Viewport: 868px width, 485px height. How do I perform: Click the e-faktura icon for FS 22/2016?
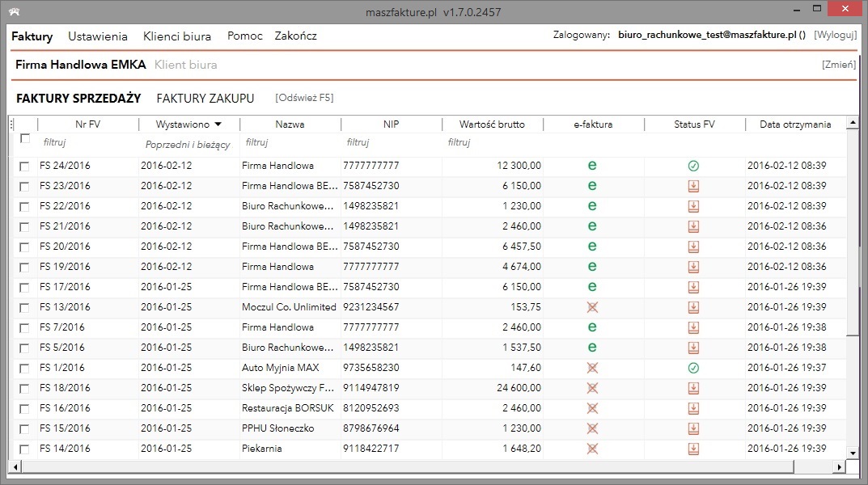[x=592, y=206]
